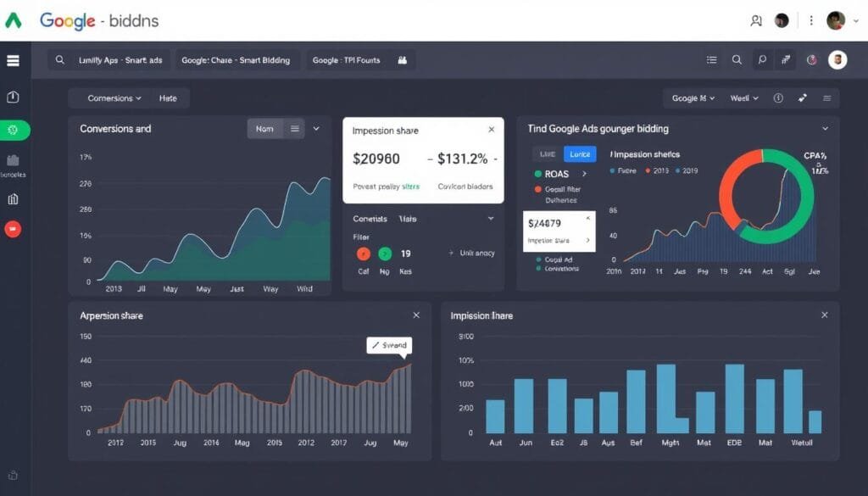868x496 pixels.
Task: Click the clipboard icon in the left sidebar
Action: click(x=13, y=97)
